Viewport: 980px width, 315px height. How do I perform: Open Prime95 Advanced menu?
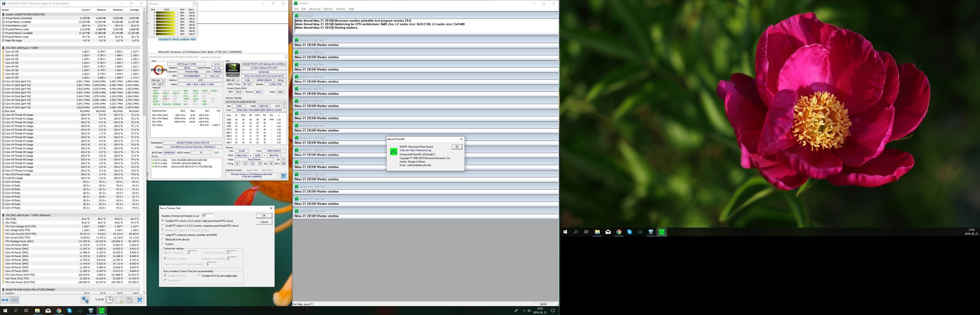pos(315,9)
